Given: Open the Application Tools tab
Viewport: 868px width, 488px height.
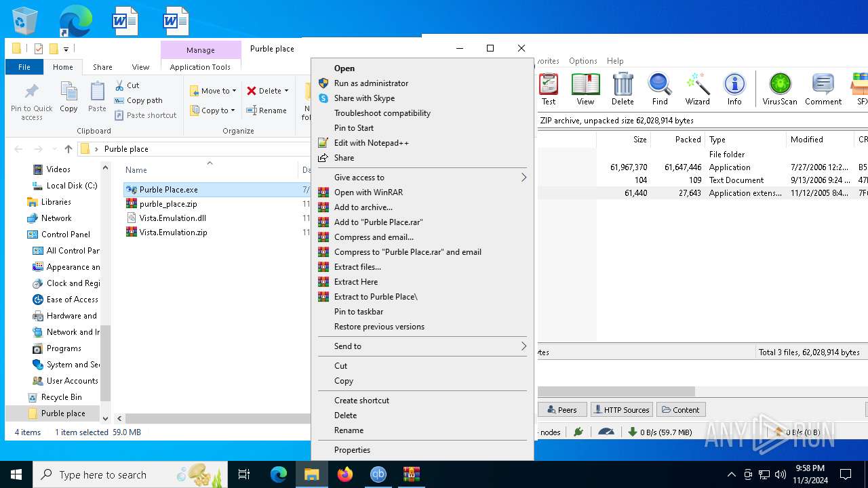Looking at the screenshot, I should pyautogui.click(x=200, y=67).
